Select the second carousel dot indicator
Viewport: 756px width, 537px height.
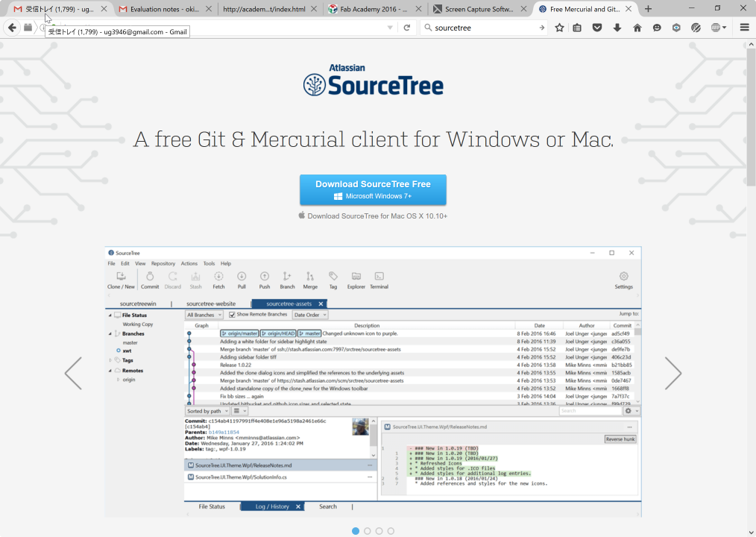coord(368,531)
